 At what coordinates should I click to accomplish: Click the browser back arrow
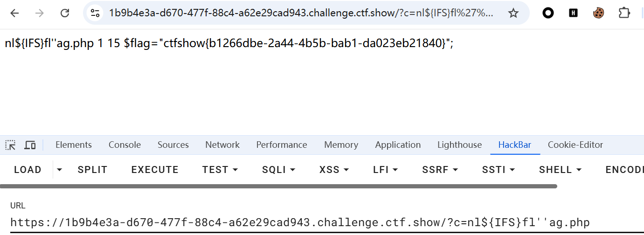(x=14, y=13)
